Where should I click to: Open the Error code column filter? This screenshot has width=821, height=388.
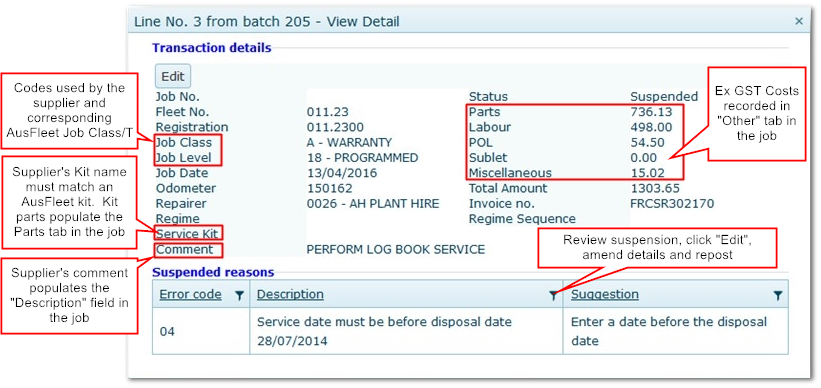(x=239, y=296)
